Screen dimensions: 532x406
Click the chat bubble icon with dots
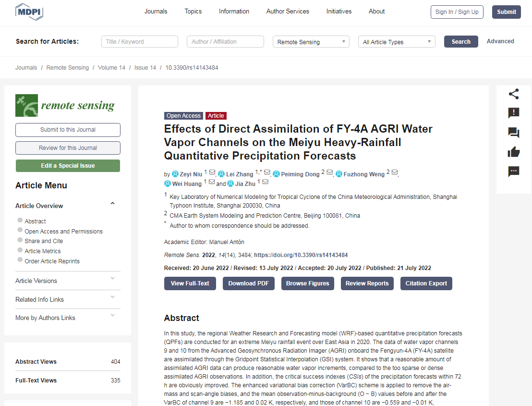tap(514, 172)
